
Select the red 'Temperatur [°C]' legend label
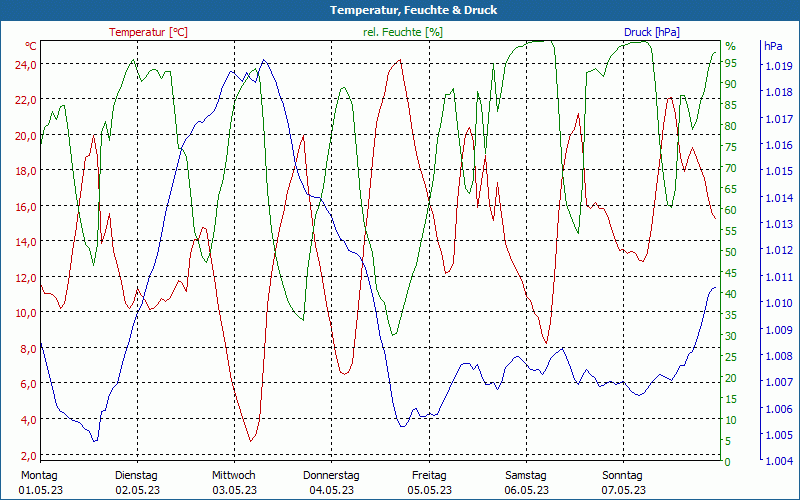click(148, 32)
